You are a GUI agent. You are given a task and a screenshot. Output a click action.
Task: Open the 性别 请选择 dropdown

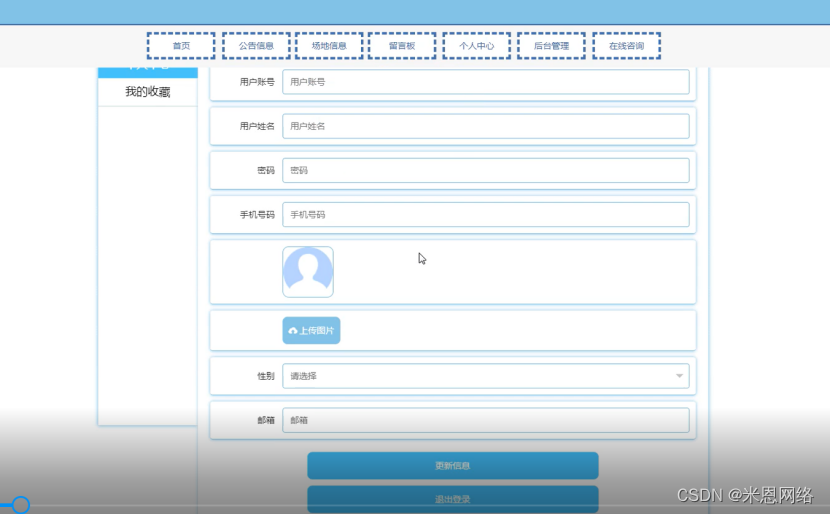click(486, 376)
